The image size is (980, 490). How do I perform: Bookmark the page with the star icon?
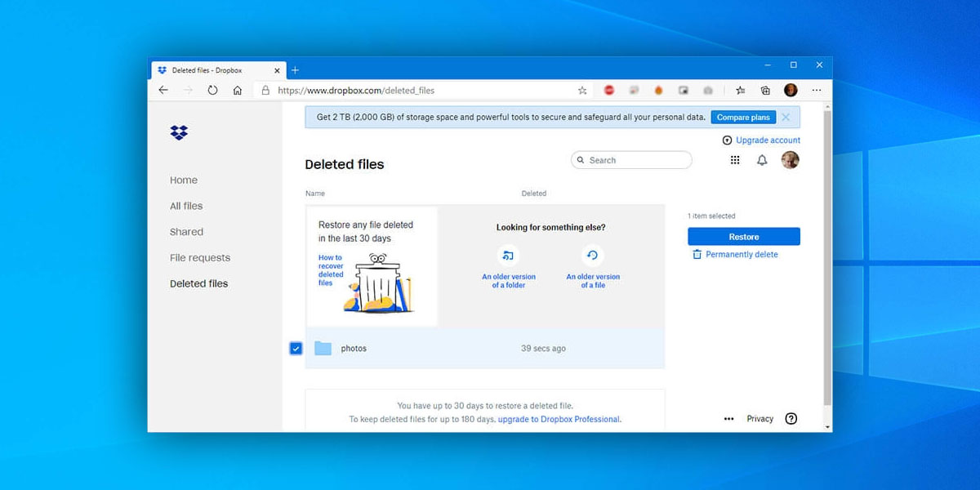tap(582, 91)
